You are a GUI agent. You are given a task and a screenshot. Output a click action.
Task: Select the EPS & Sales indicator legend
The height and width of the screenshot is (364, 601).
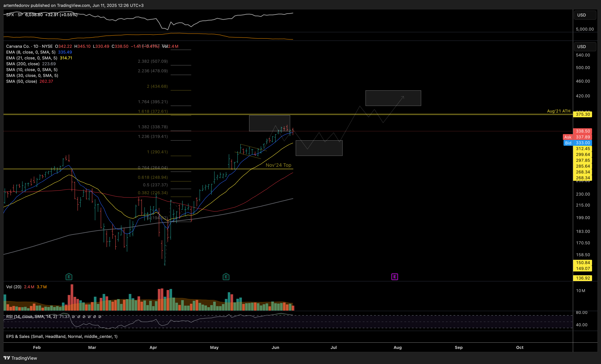tap(62, 337)
